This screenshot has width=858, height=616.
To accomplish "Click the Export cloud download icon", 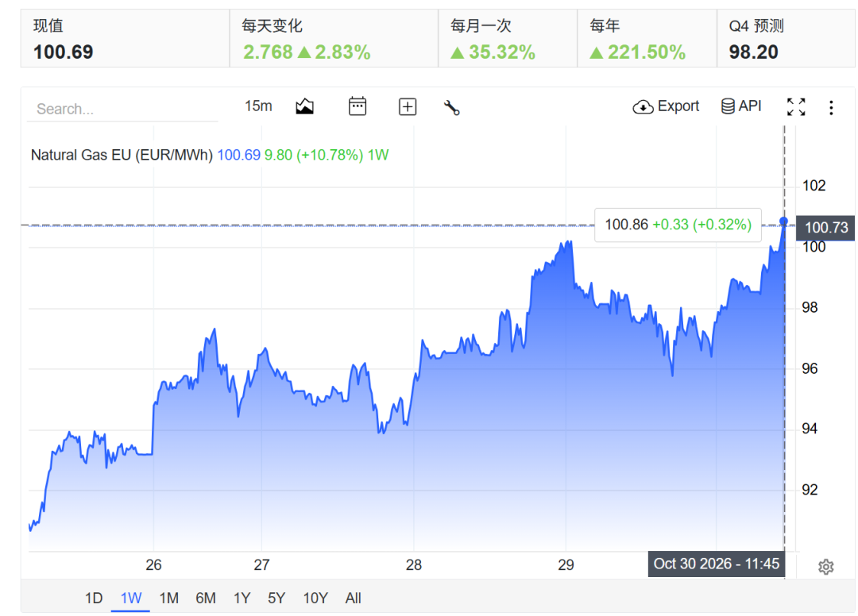I will pyautogui.click(x=643, y=107).
